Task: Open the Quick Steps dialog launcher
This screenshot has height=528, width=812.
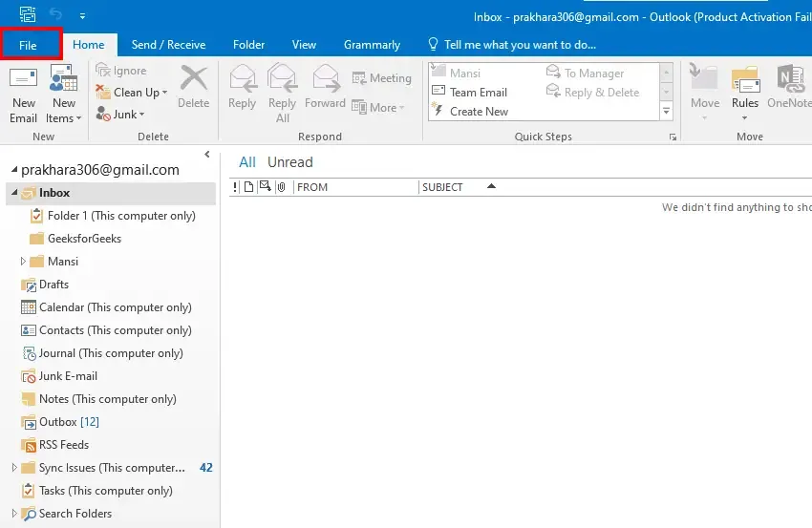Action: click(x=673, y=137)
